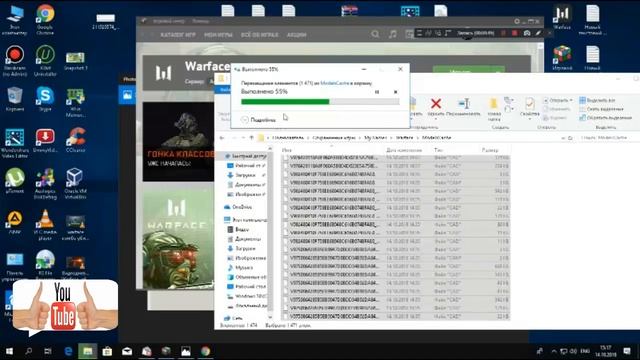Open Microsoft Store from taskbar
Image resolution: width=640 pixels, height=360 pixels.
click(107, 351)
